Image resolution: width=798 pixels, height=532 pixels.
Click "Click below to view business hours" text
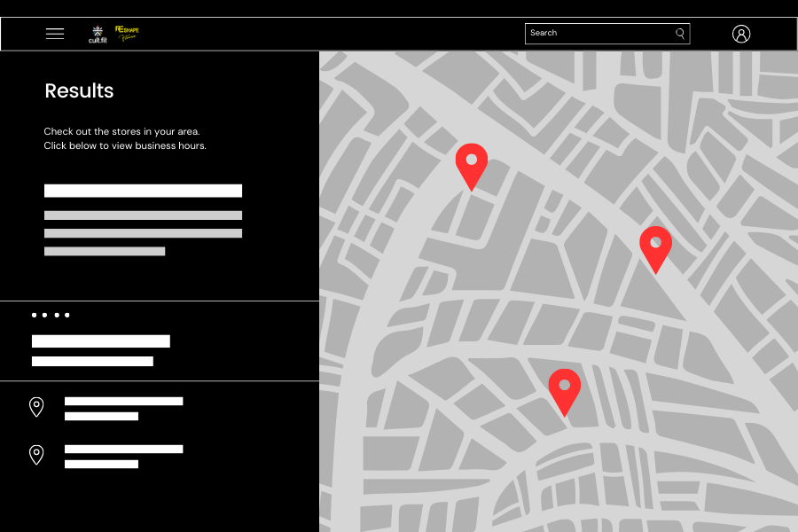pos(125,145)
